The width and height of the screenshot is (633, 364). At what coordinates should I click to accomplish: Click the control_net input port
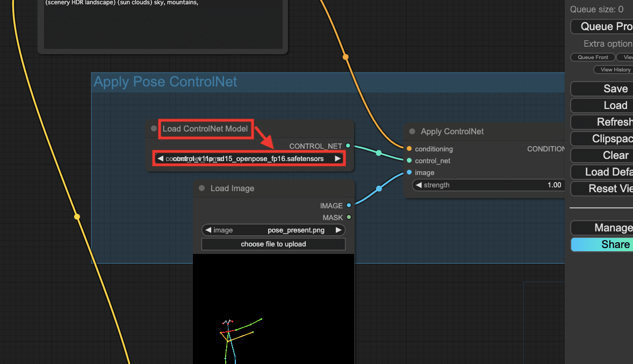tap(409, 161)
